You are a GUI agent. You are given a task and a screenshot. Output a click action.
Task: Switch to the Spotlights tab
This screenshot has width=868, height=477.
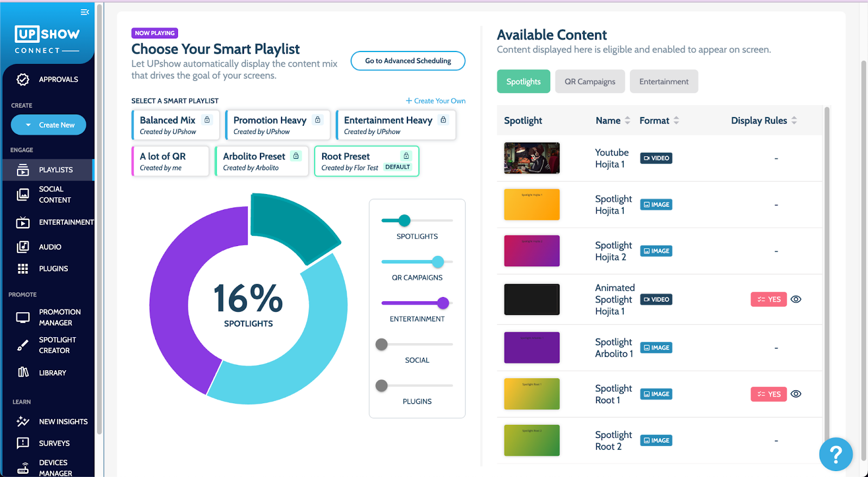(x=524, y=81)
